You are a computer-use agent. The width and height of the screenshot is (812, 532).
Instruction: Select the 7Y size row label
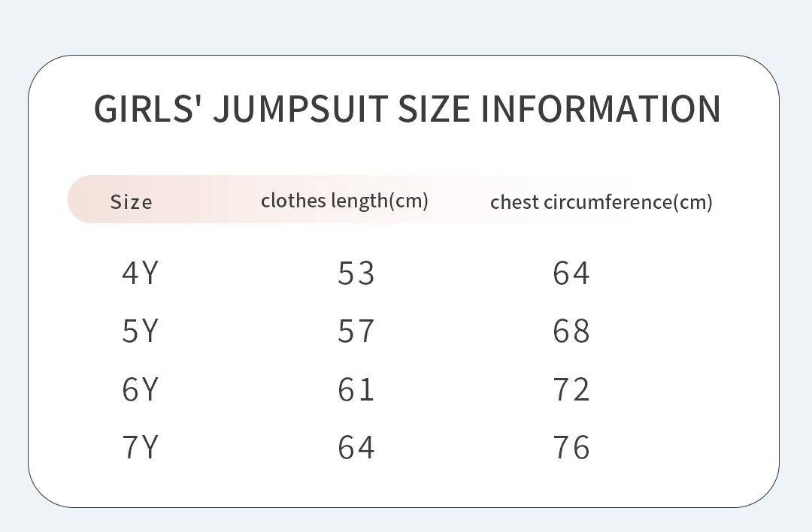(x=140, y=447)
